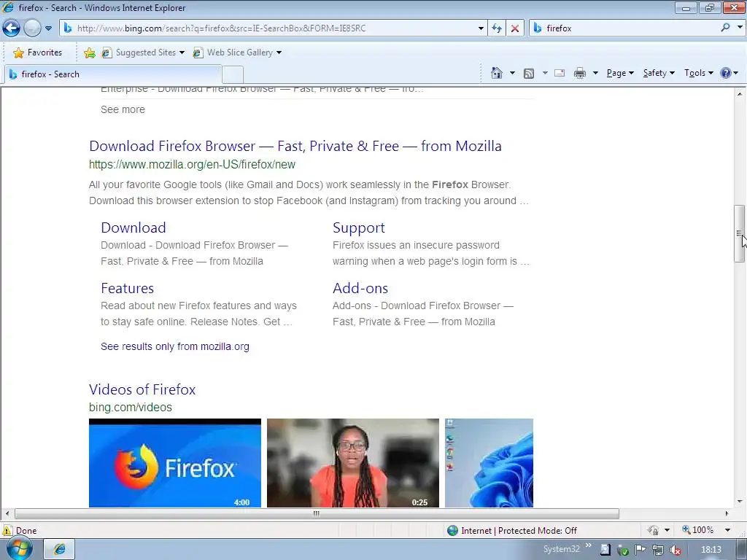Click the horizontal scrollbar left arrow
The image size is (747, 560).
(x=7, y=513)
